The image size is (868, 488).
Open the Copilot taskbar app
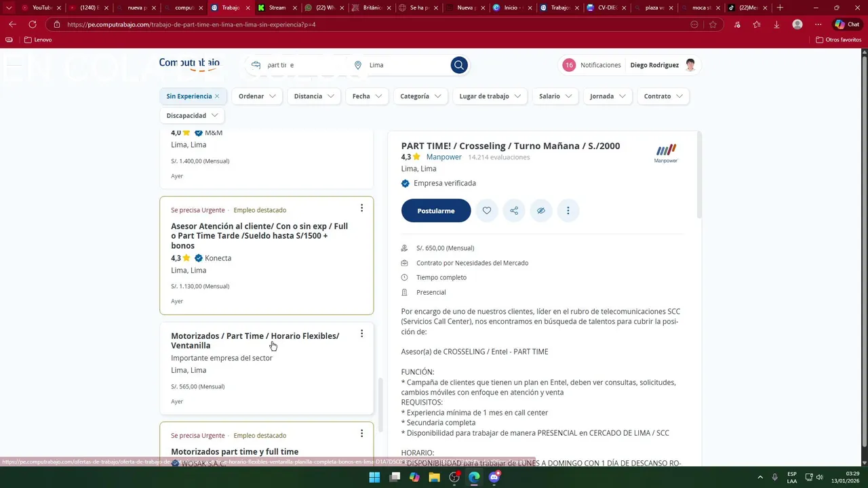(x=414, y=477)
